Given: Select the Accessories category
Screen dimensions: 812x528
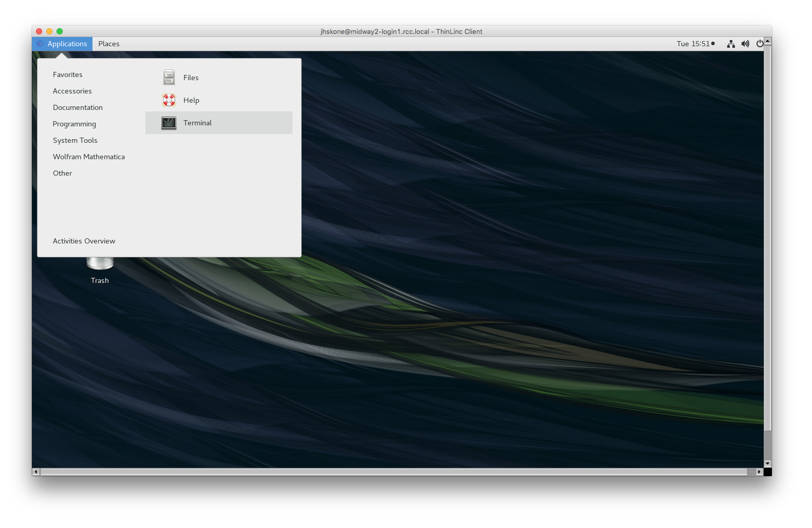Looking at the screenshot, I should click(72, 91).
